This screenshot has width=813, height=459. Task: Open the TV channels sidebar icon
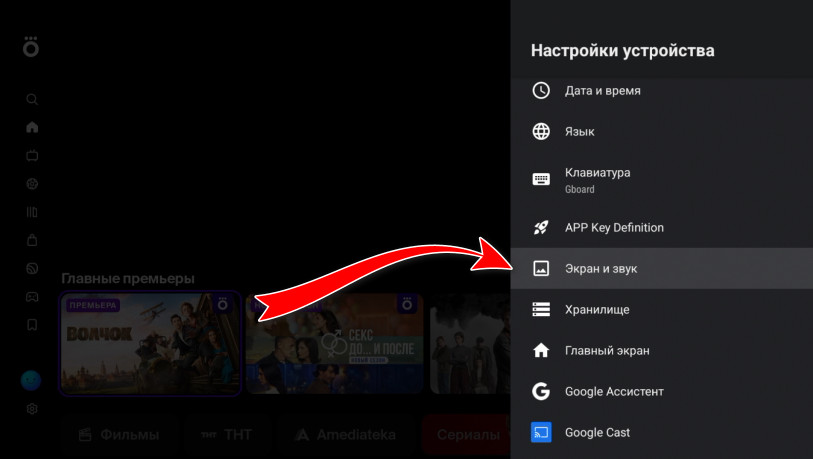coord(32,155)
